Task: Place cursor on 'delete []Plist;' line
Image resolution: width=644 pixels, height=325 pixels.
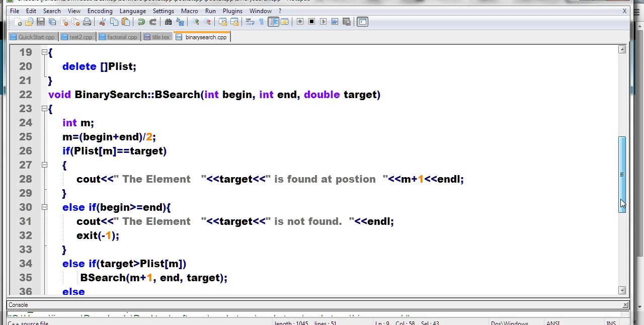Action: click(99, 66)
